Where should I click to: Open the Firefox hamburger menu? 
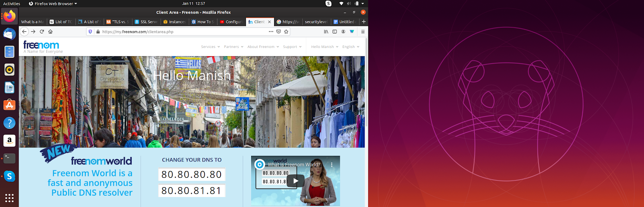363,31
